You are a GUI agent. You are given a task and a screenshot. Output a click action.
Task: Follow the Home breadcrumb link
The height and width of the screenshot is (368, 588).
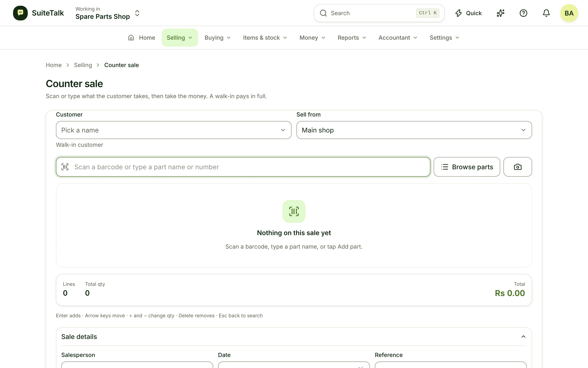coord(54,65)
